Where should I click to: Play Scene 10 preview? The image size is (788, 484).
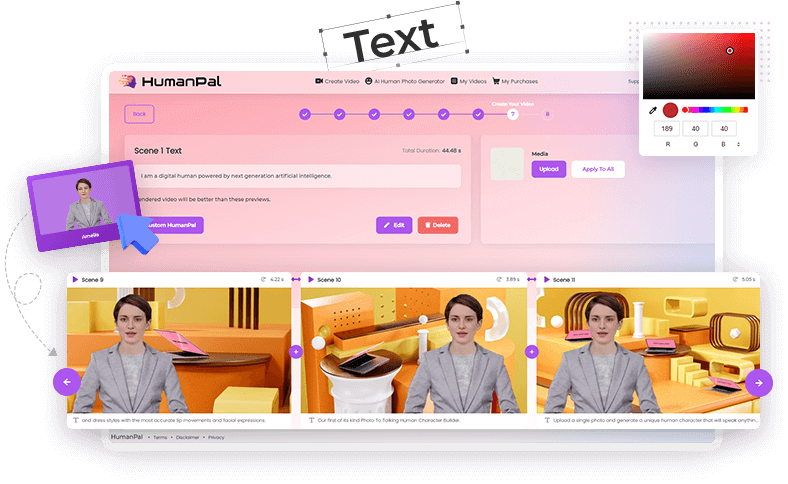point(311,279)
